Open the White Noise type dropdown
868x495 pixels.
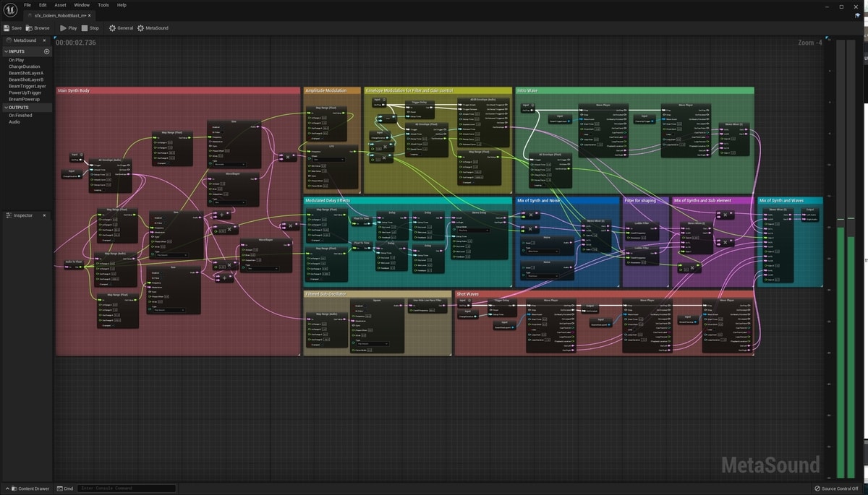click(x=542, y=251)
